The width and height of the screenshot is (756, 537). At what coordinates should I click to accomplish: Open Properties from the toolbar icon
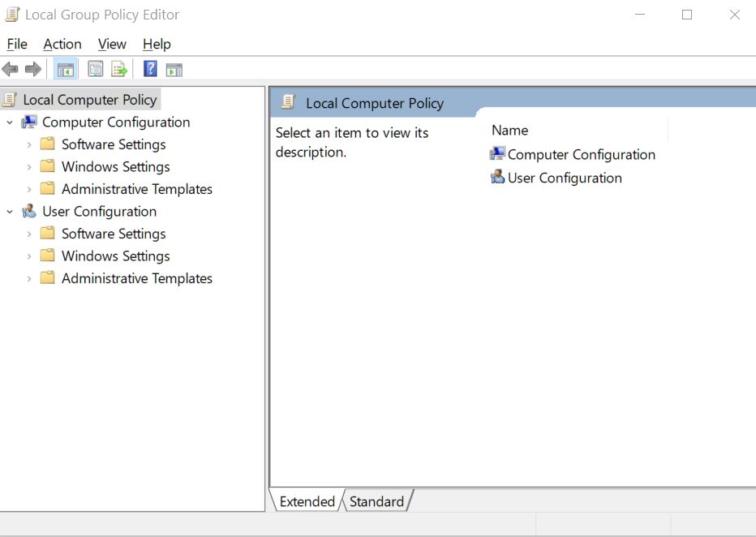(x=96, y=70)
